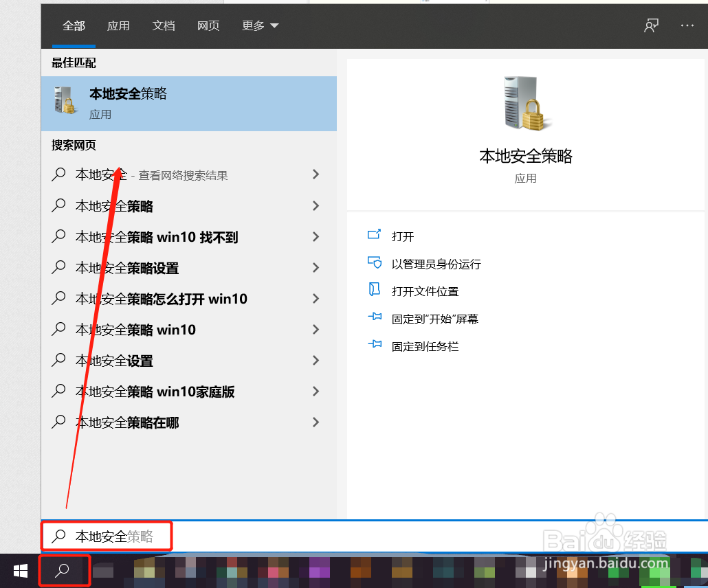Click the pin icon next to 固定到任务栏

click(375, 346)
